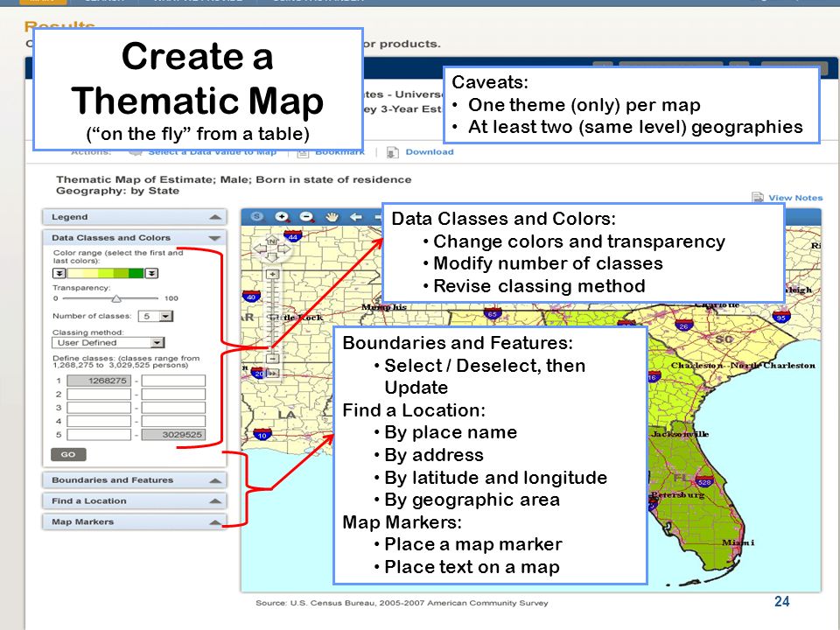Click the Miami label on map

tap(738, 542)
